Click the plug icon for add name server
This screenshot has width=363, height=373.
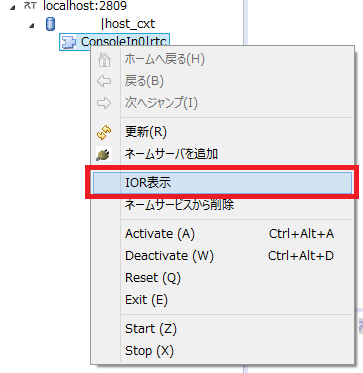pos(104,154)
